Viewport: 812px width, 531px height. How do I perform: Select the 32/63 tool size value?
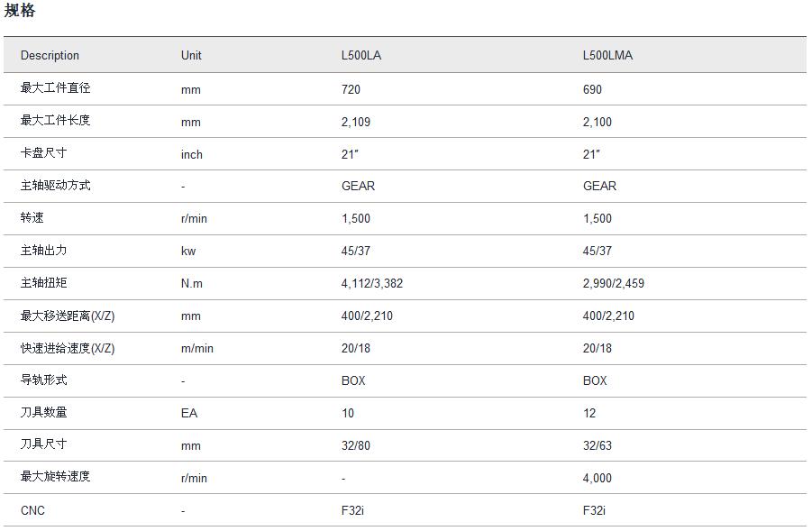pyautogui.click(x=598, y=445)
